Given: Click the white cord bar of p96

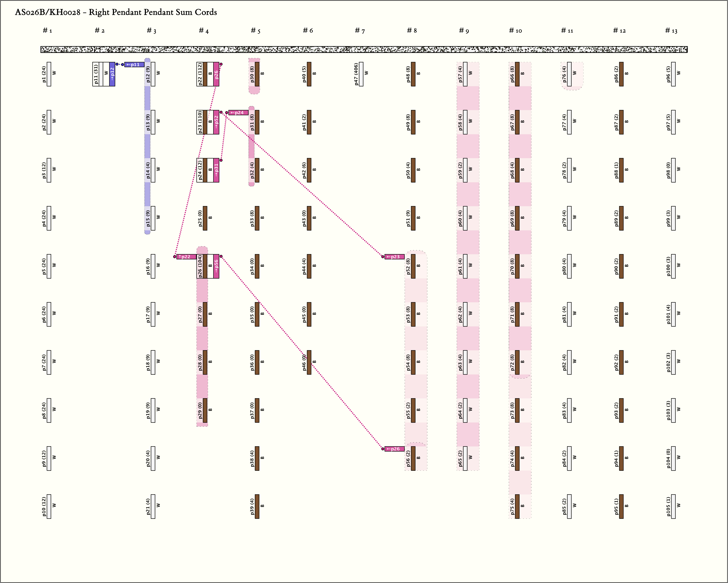Looking at the screenshot, I should tap(673, 74).
